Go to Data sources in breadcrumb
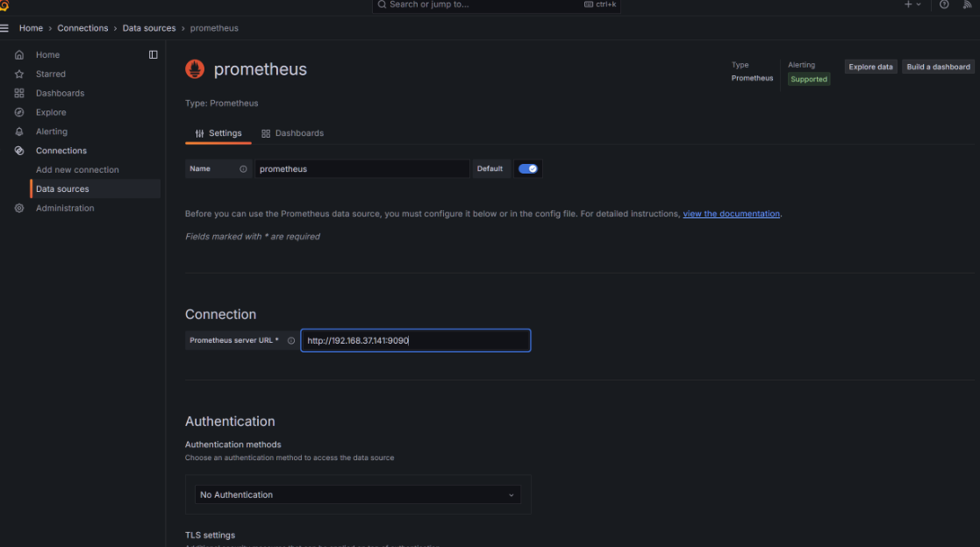980x547 pixels. point(149,28)
